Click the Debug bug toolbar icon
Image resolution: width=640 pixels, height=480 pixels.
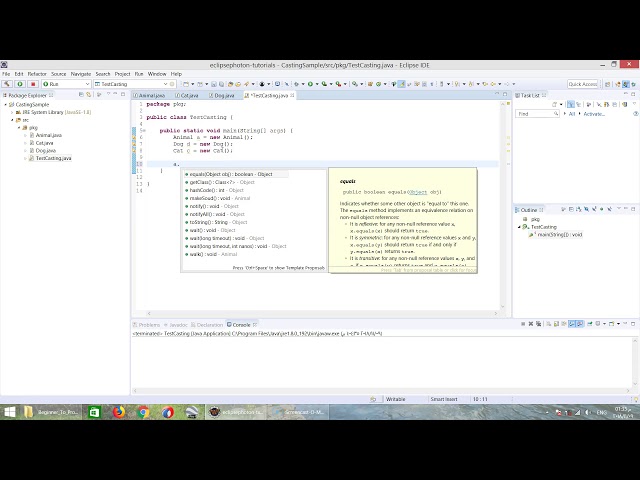click(296, 84)
